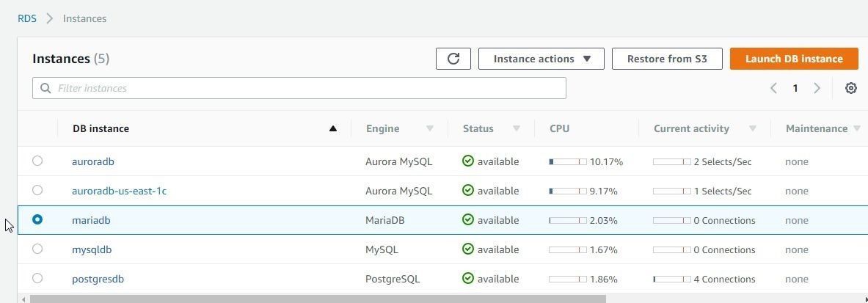
Task: Go to next page arrow
Action: (817, 88)
